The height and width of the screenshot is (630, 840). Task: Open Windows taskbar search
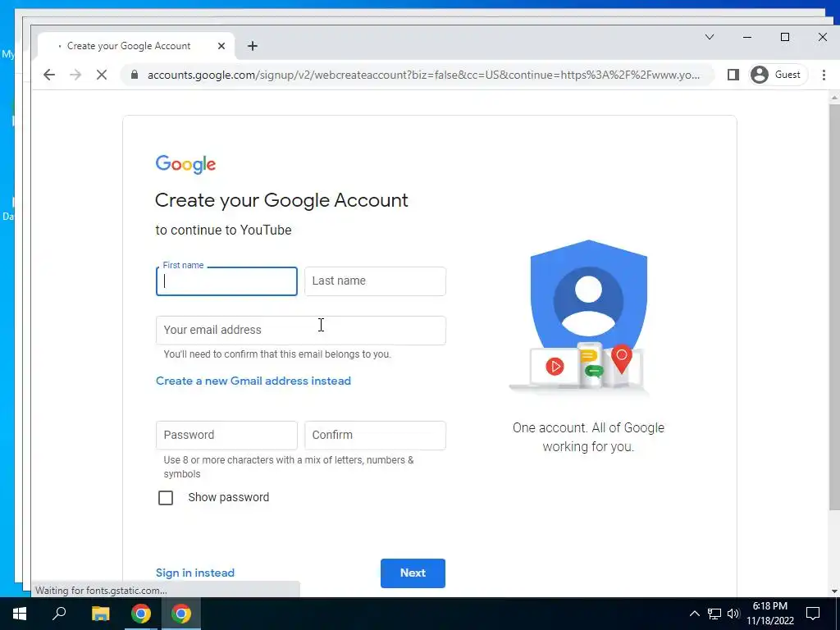pyautogui.click(x=59, y=614)
